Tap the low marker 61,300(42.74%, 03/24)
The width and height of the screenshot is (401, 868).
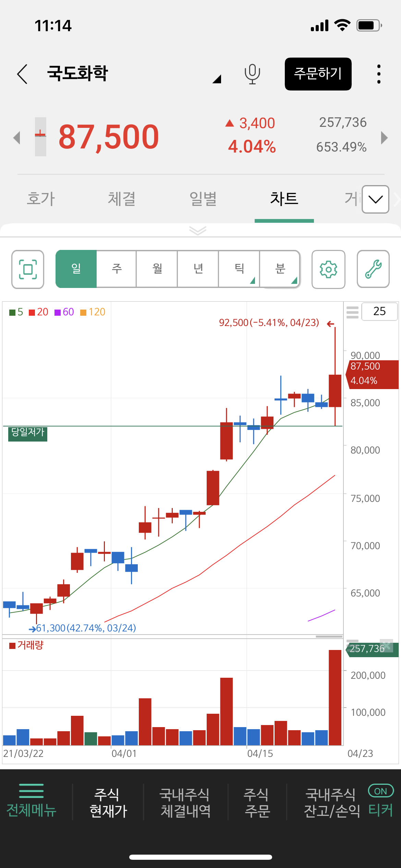pyautogui.click(x=86, y=628)
